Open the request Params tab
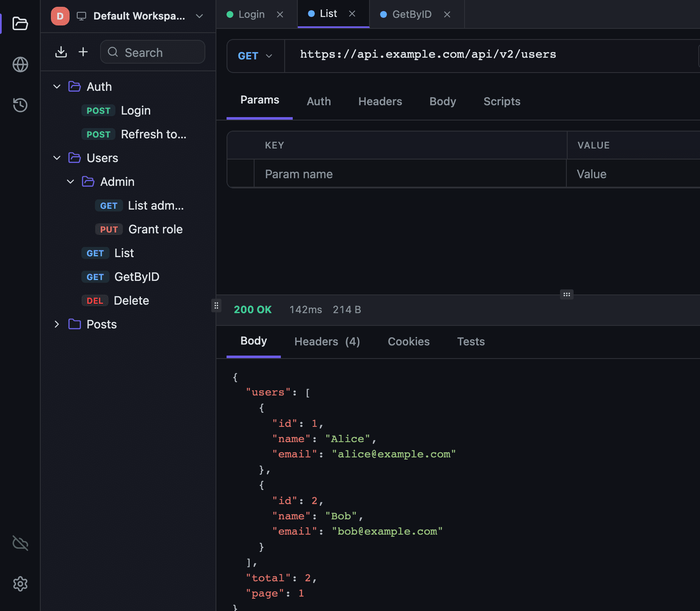 (x=260, y=100)
